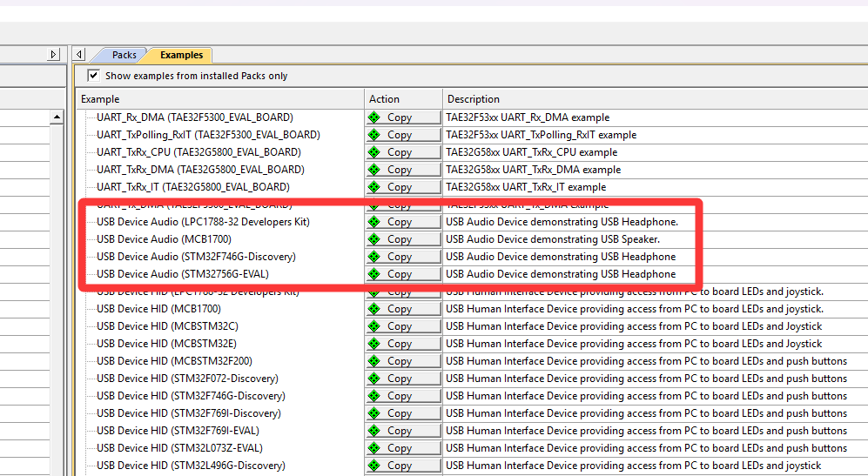The width and height of the screenshot is (868, 476).
Task: Select UART_TxRx_DMA (TAE32G5800_EVAL_BOARD) row
Action: coord(200,170)
